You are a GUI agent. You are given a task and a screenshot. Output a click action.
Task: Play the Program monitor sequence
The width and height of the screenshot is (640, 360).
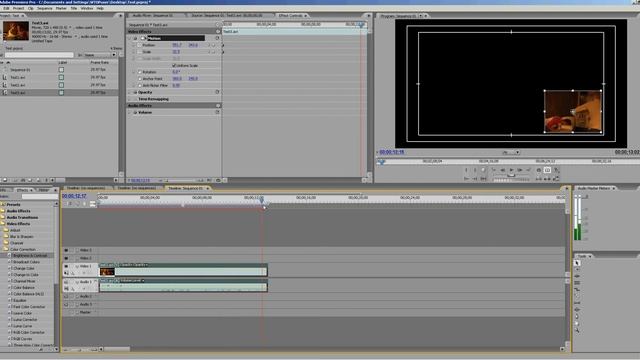(511, 170)
